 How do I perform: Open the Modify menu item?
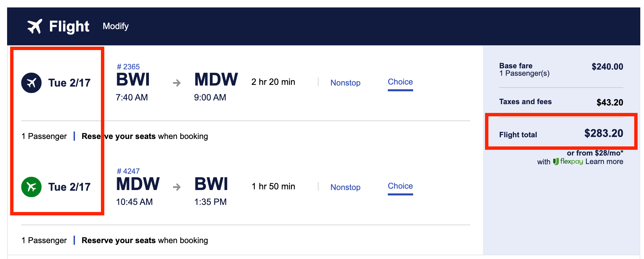point(115,26)
